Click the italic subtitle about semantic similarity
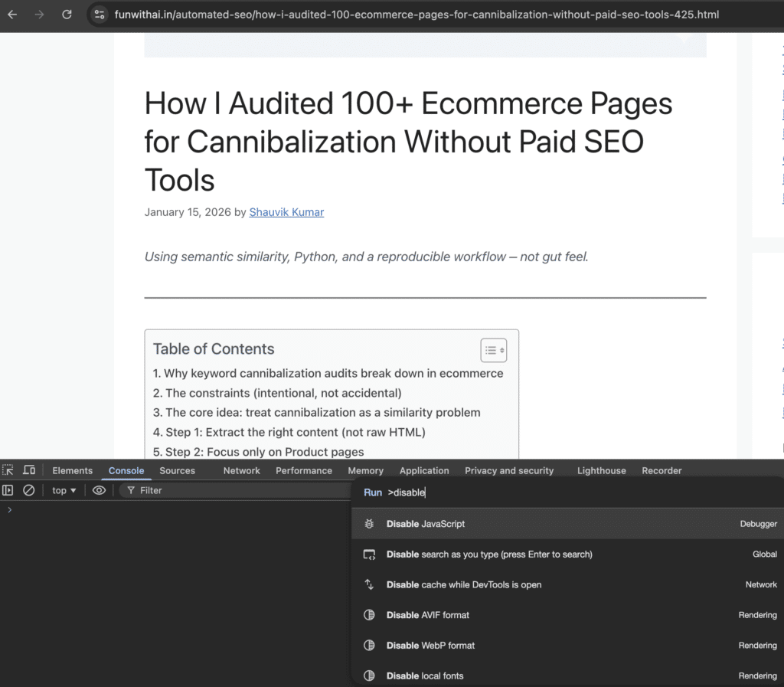The width and height of the screenshot is (784, 687). pos(367,257)
